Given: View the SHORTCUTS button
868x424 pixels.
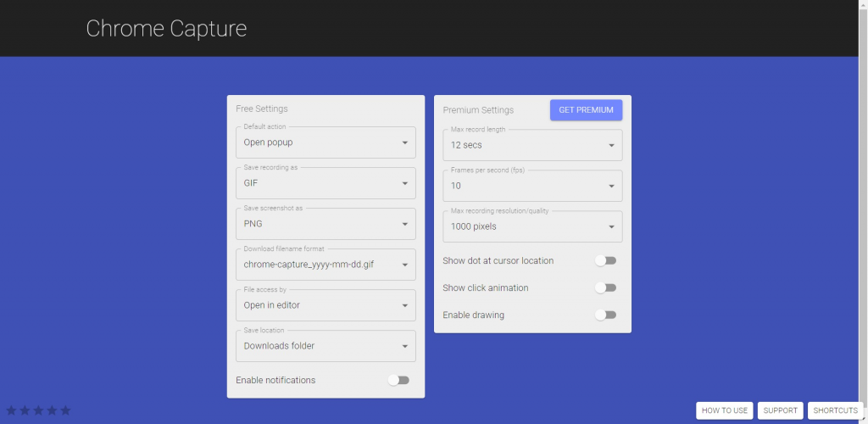Looking at the screenshot, I should (835, 410).
